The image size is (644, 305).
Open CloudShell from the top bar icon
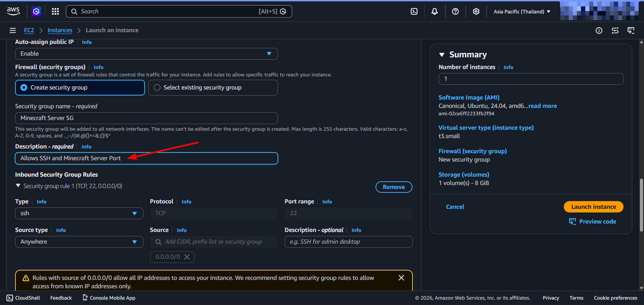pos(414,11)
